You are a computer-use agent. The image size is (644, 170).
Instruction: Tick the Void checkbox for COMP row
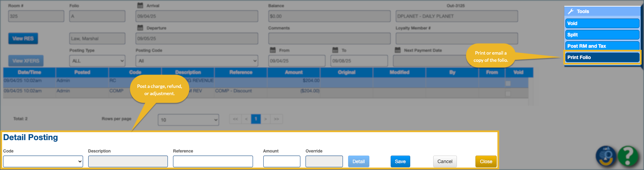(x=508, y=94)
